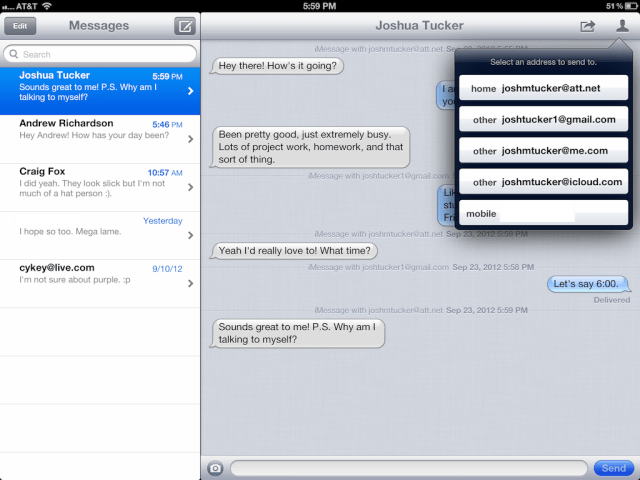Open the 'I hope so too. Mega lame.' conversation
Image resolution: width=640 pixels, height=480 pixels.
point(100,236)
